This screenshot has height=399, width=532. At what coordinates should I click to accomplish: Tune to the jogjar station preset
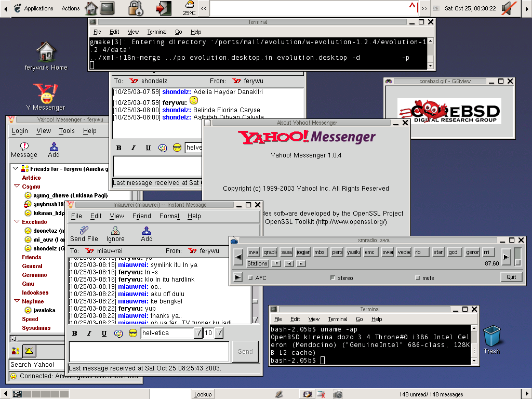(x=303, y=252)
